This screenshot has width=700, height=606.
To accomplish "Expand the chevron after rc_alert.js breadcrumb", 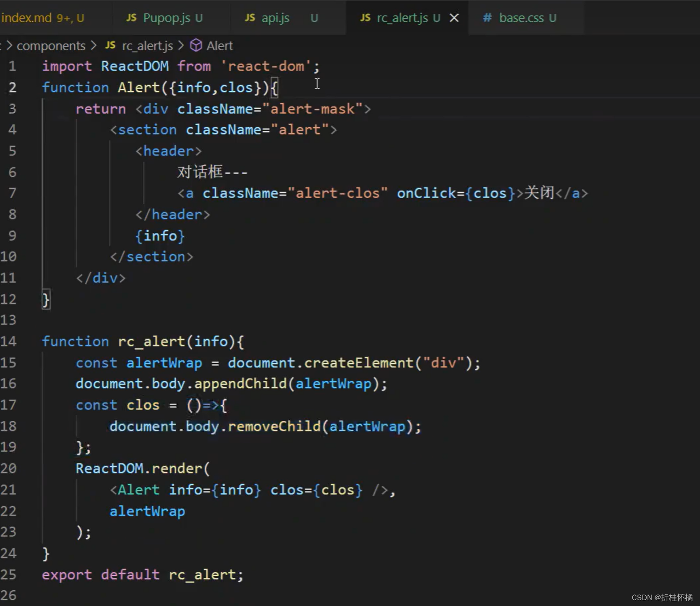I will [181, 45].
